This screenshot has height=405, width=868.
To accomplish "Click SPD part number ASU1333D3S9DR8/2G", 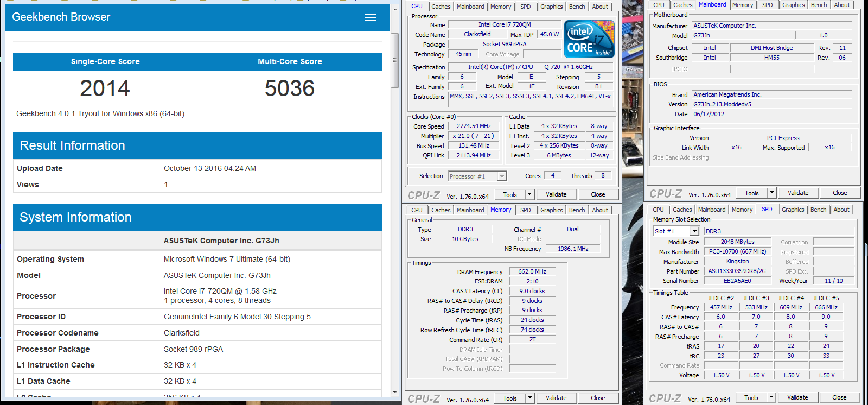I will coord(737,271).
